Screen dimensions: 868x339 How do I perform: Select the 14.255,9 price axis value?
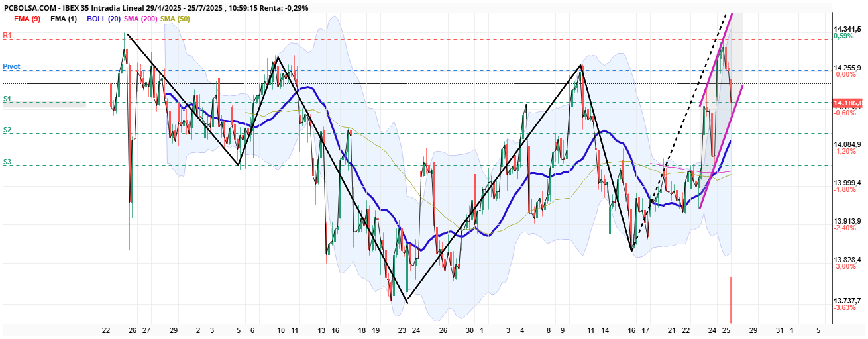point(847,68)
